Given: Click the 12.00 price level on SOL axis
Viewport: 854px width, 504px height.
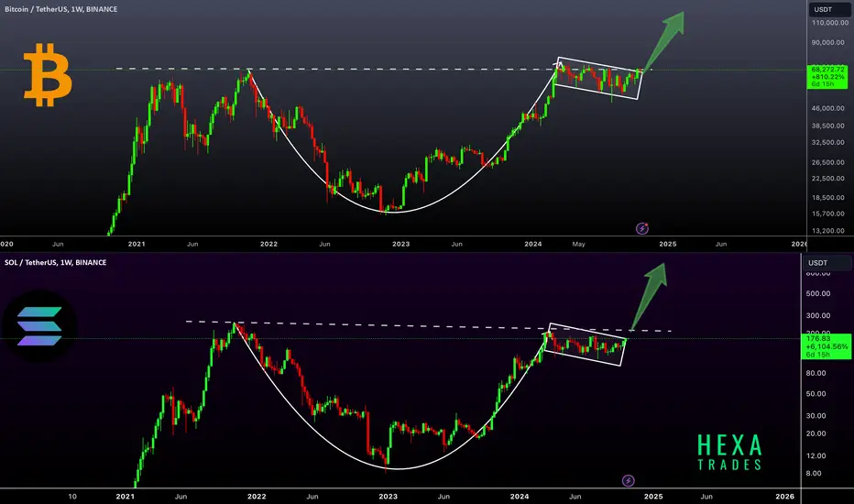Looking at the screenshot, I should tap(816, 456).
